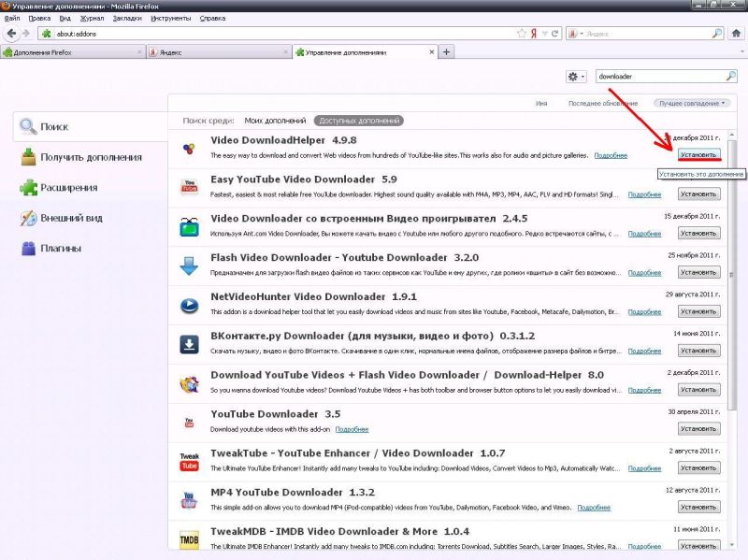
Task: Click the TweakMDB TMDB icon
Action: pyautogui.click(x=189, y=539)
